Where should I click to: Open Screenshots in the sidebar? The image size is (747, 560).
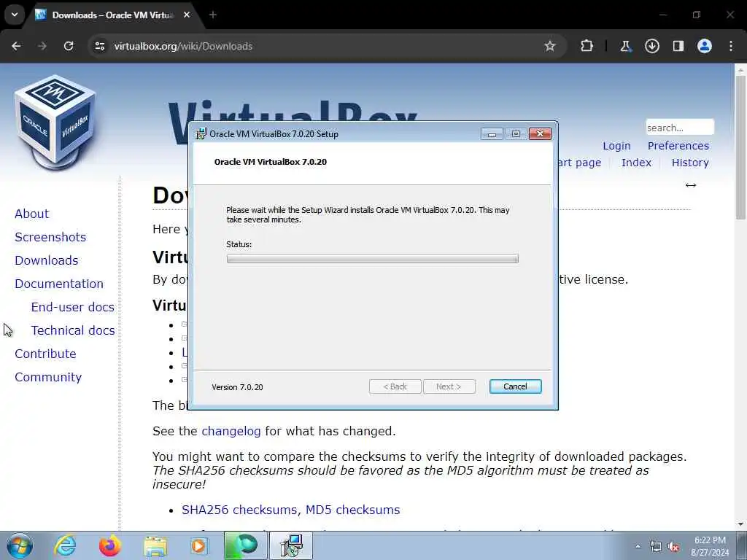[50, 237]
